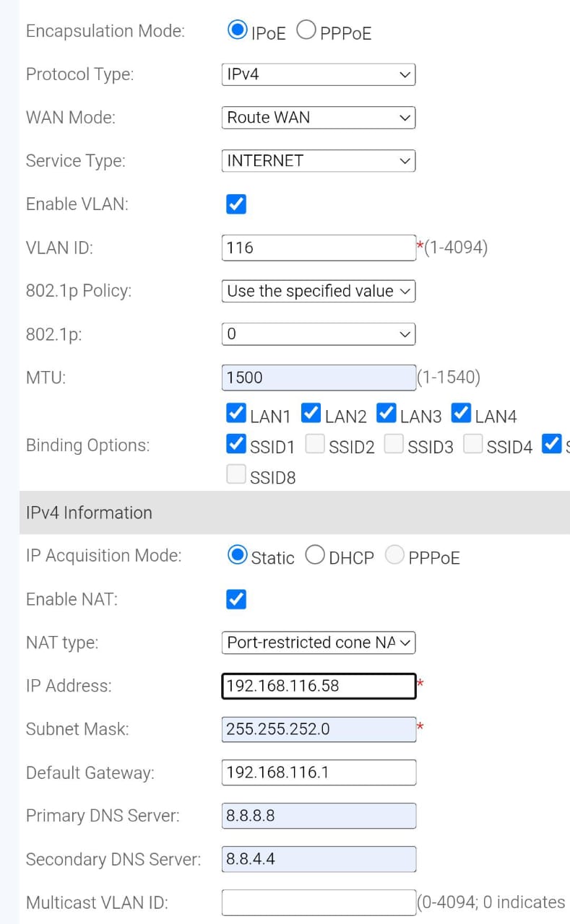Click the VLAN ID input field

tap(319, 248)
